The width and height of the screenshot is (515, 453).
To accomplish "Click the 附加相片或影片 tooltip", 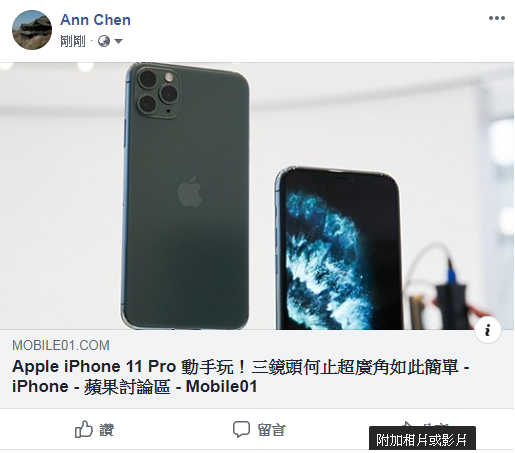I will coord(422,440).
